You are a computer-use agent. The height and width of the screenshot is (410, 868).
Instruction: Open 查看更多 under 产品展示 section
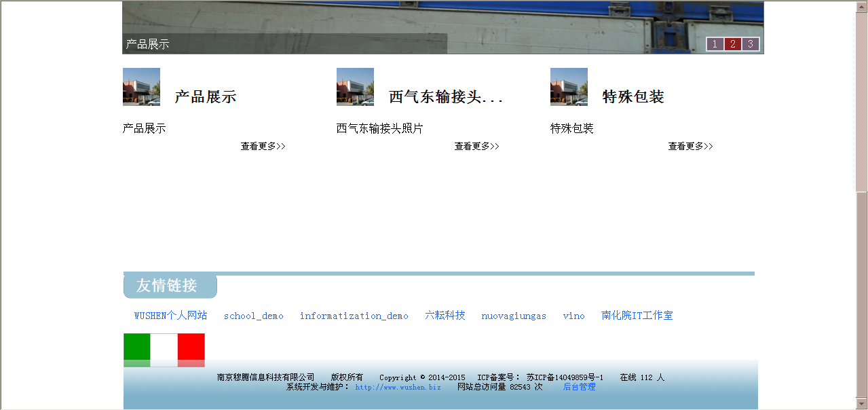click(263, 147)
